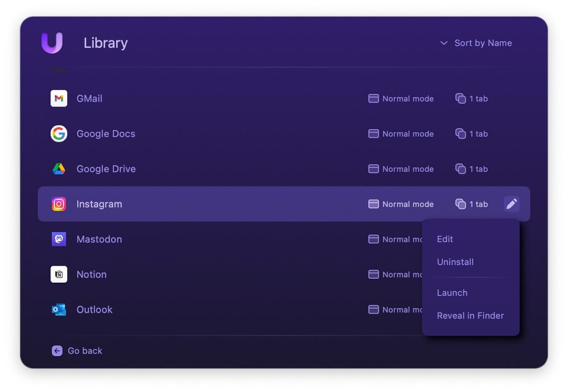
Task: Click the Outlook app icon
Action: pyautogui.click(x=59, y=309)
